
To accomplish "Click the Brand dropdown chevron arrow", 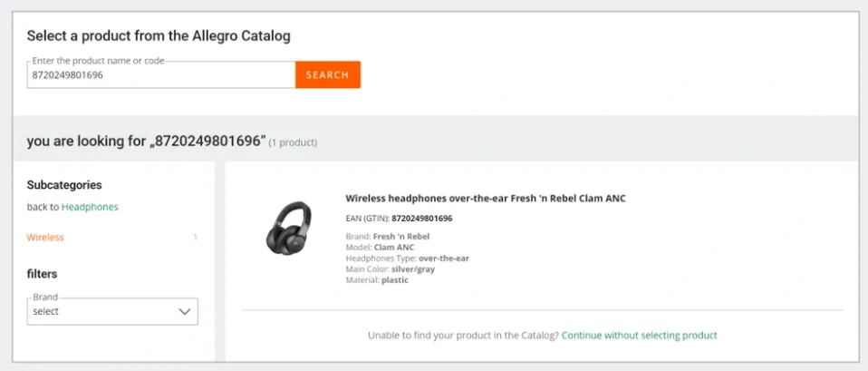I will (x=185, y=311).
